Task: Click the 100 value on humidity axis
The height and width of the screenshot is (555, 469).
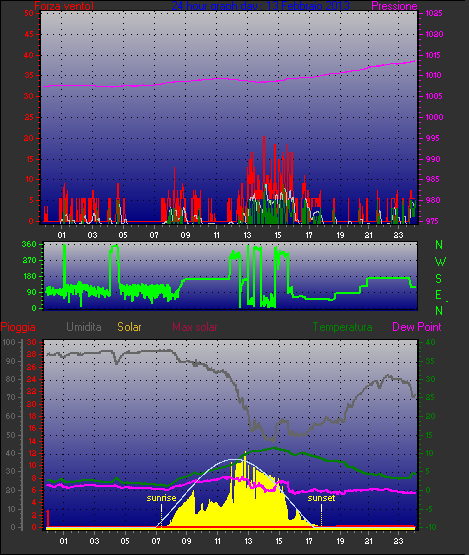Action: click(x=9, y=342)
